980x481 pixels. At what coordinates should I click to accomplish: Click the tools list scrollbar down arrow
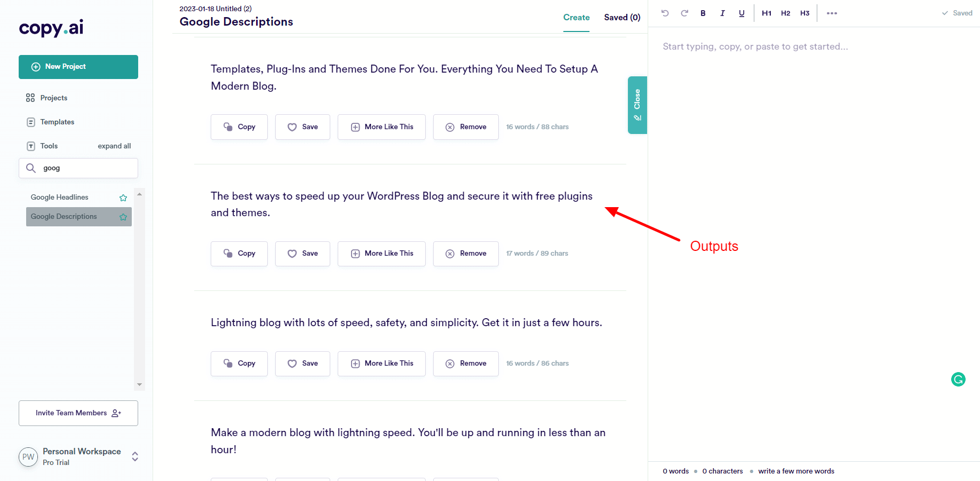[x=140, y=384]
